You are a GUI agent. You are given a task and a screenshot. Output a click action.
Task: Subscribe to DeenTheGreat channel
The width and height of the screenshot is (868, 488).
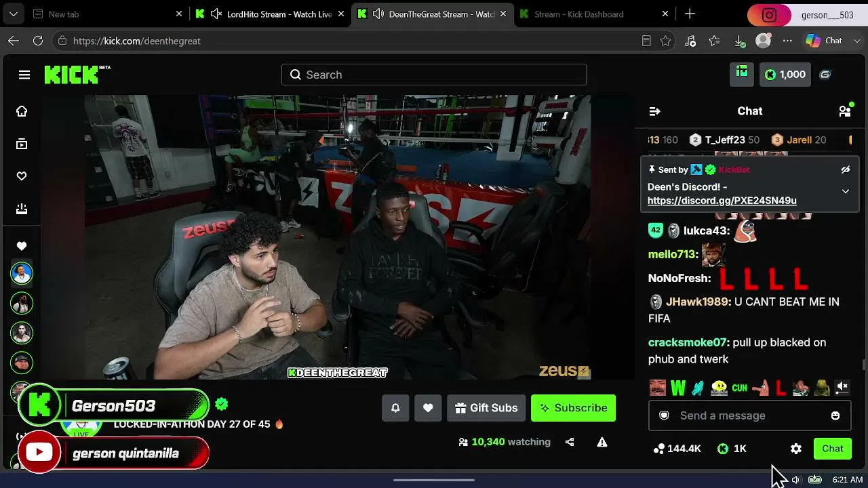tap(573, 408)
